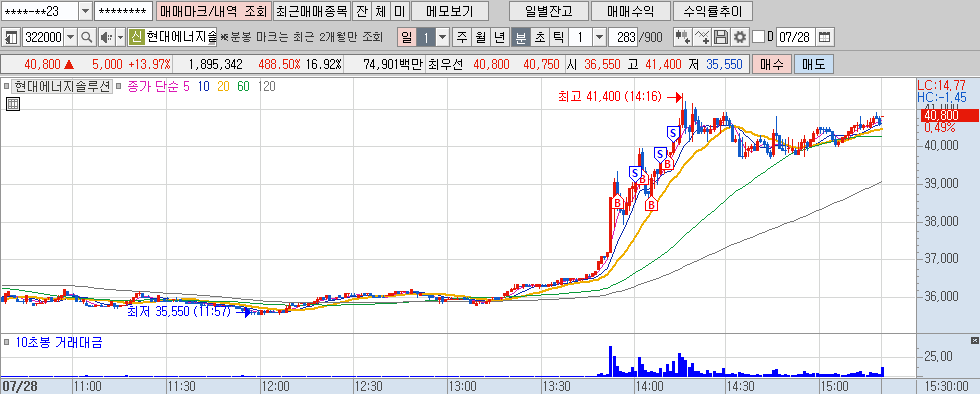Tick the D checkbox beside date field

click(758, 38)
